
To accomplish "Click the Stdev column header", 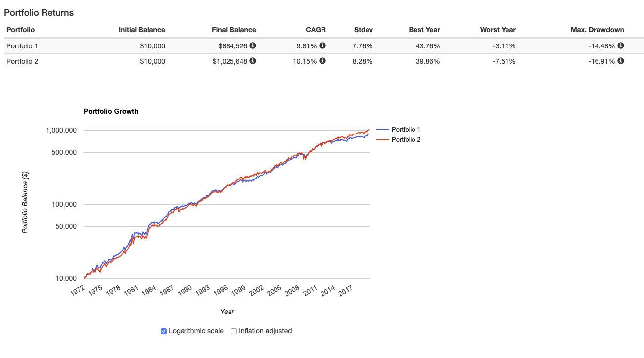I will 364,30.
